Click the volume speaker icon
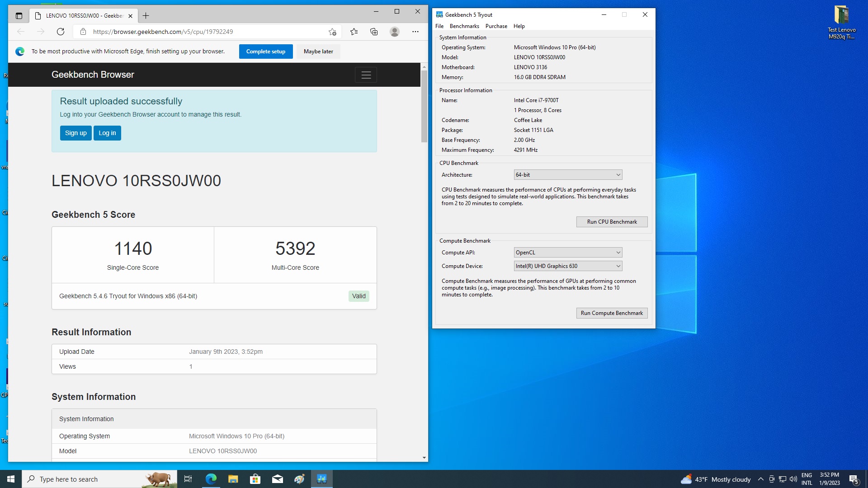Image resolution: width=868 pixels, height=488 pixels. (x=793, y=479)
